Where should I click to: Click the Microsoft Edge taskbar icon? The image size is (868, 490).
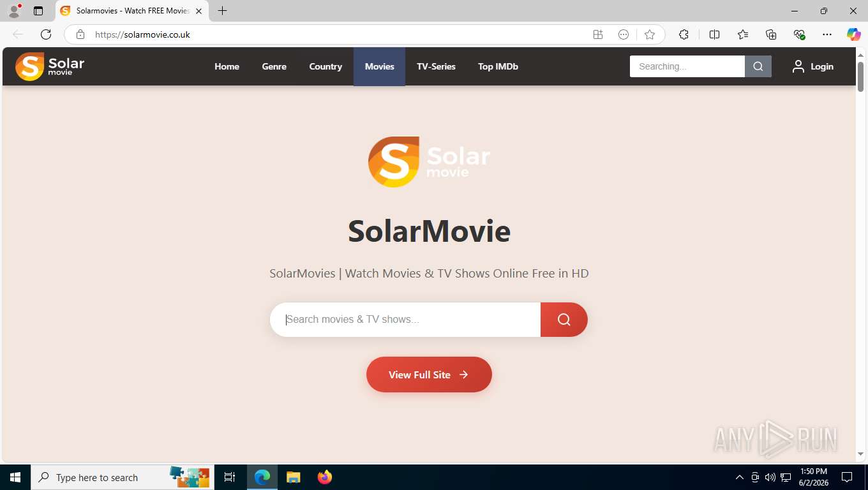click(262, 477)
